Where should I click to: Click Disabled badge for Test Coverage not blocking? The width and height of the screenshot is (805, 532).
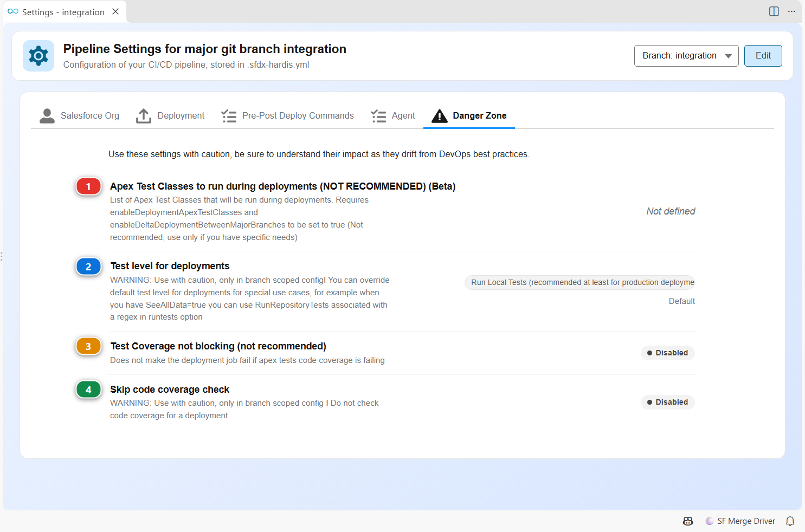(x=668, y=353)
